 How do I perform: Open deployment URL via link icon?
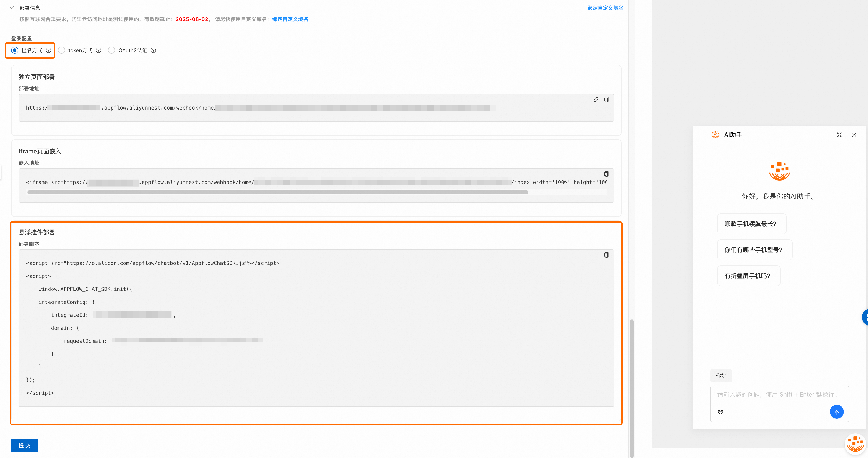[x=596, y=100]
